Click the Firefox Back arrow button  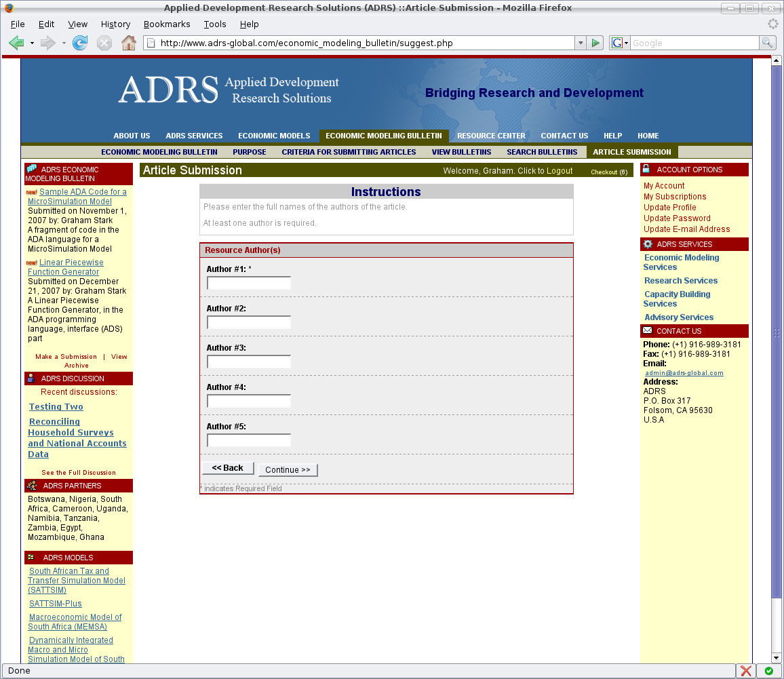click(x=17, y=43)
